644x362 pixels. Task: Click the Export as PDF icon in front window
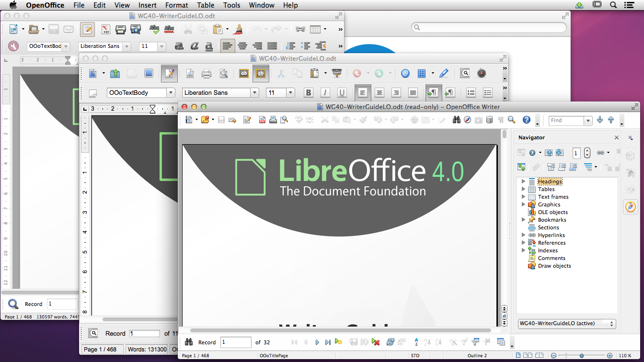[262, 120]
